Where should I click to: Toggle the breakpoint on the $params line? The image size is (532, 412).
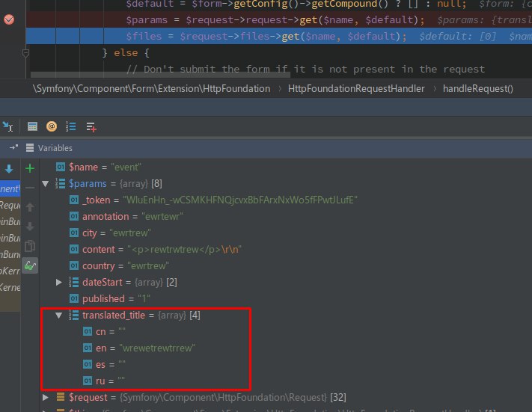[x=9, y=19]
